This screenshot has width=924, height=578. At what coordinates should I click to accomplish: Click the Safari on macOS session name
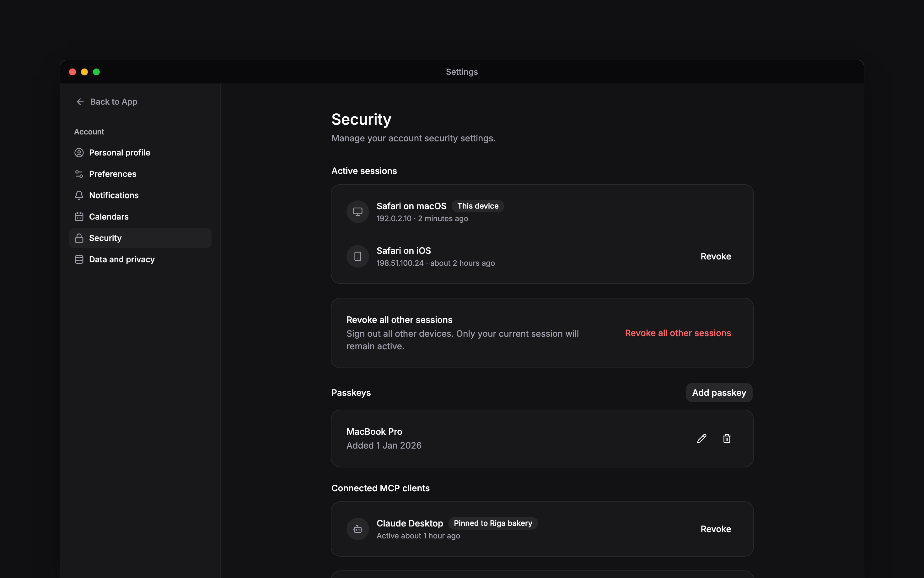pyautogui.click(x=411, y=206)
